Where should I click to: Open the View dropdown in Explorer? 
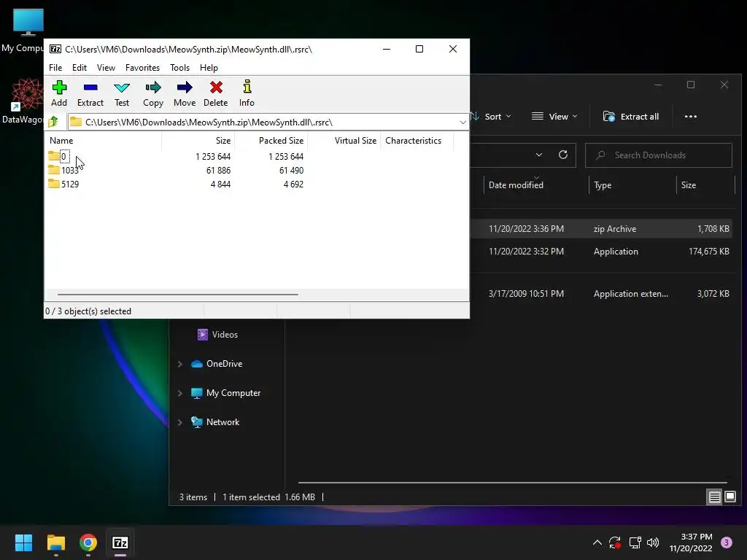pyautogui.click(x=554, y=117)
